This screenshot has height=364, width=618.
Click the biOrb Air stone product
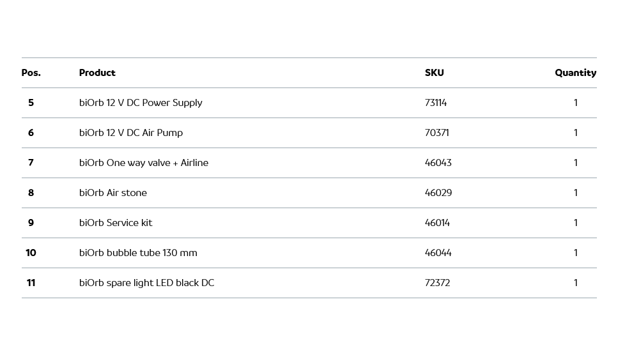[113, 193]
